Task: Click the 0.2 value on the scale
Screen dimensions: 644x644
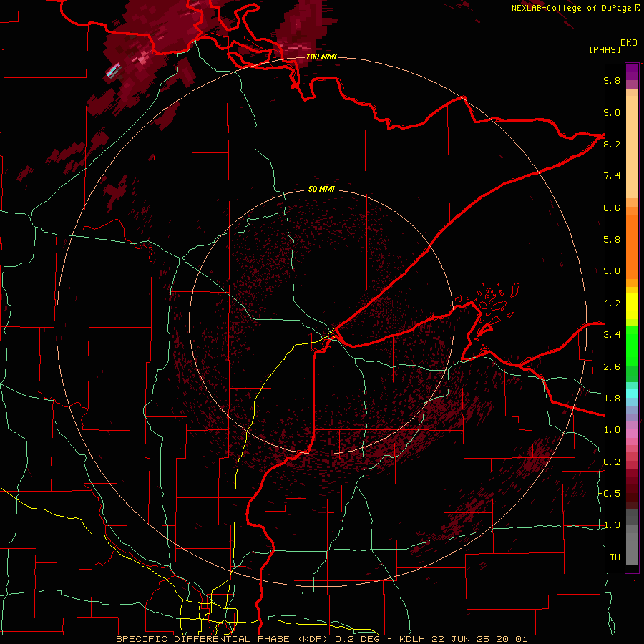Action: pos(612,462)
